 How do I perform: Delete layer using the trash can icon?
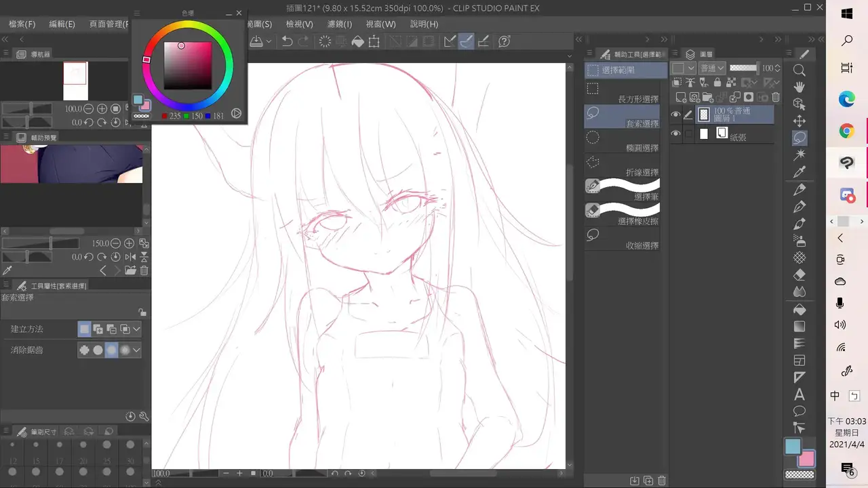[776, 98]
